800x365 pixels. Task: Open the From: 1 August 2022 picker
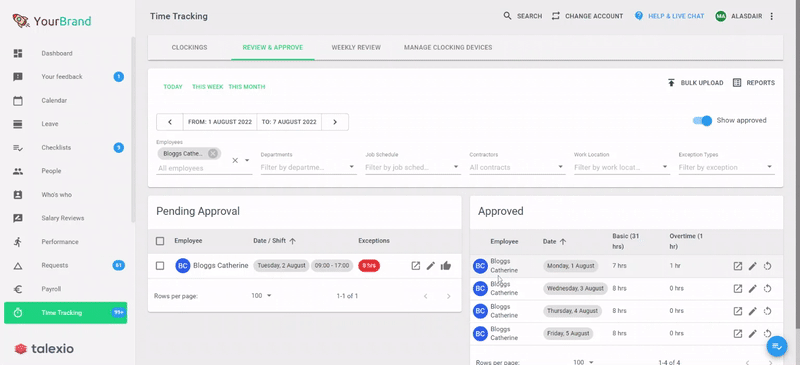(220, 122)
